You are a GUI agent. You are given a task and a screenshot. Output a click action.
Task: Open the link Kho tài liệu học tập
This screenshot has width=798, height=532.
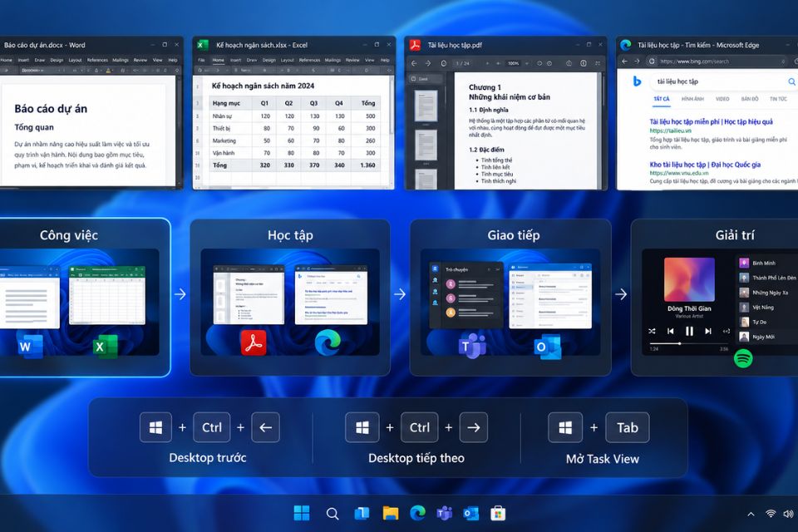pos(705,165)
